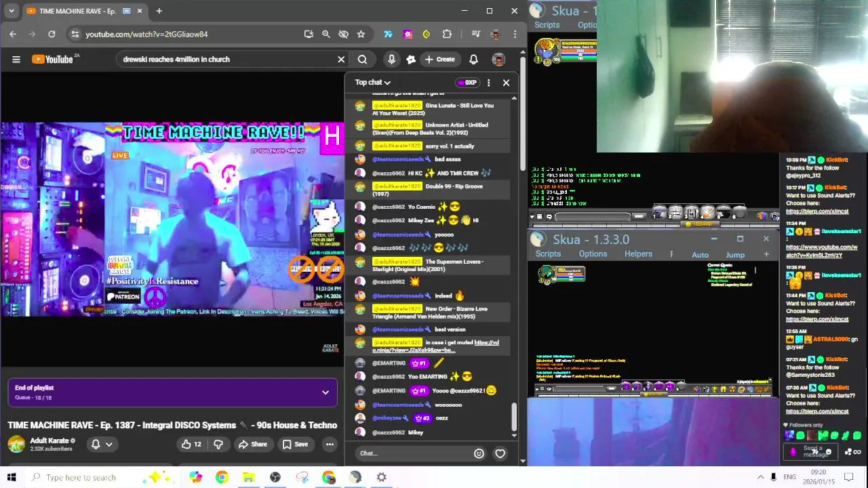Open the YouTube notifications bell
The width and height of the screenshot is (868, 488).
[x=473, y=60]
